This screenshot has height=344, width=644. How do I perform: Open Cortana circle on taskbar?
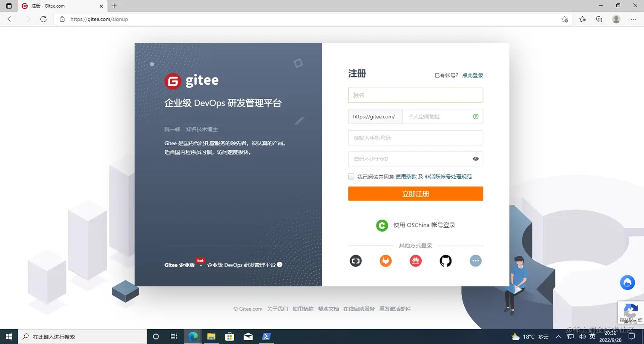click(156, 336)
